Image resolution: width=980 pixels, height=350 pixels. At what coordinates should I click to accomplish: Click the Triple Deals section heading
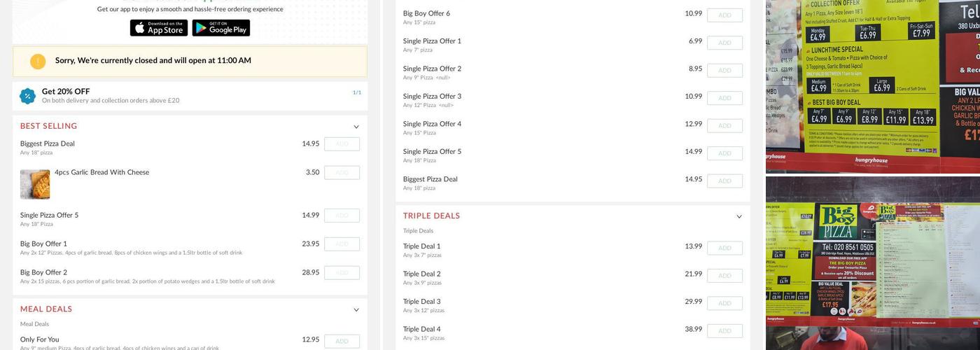pos(431,216)
